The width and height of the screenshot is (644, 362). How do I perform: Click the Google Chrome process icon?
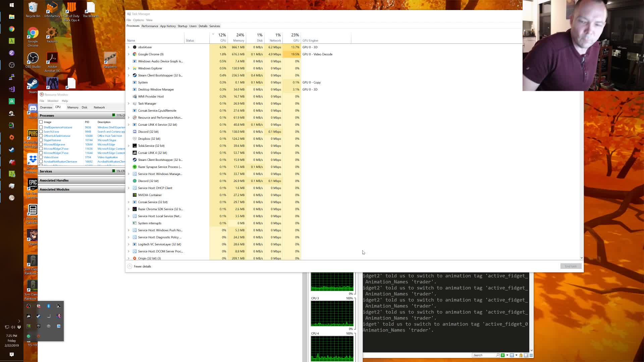point(135,54)
